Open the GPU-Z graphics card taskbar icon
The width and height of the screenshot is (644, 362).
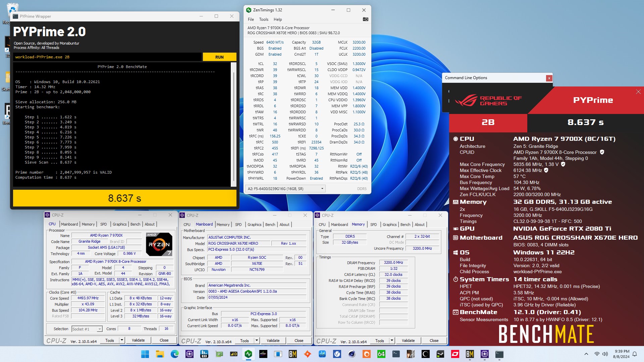219,354
